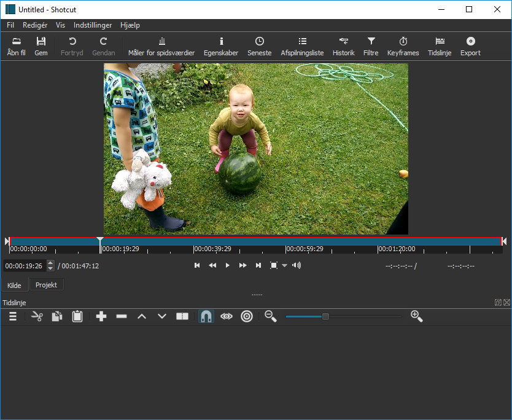The height and width of the screenshot is (420, 512).
Task: Click the timeline zoom slider handle
Action: tap(326, 316)
